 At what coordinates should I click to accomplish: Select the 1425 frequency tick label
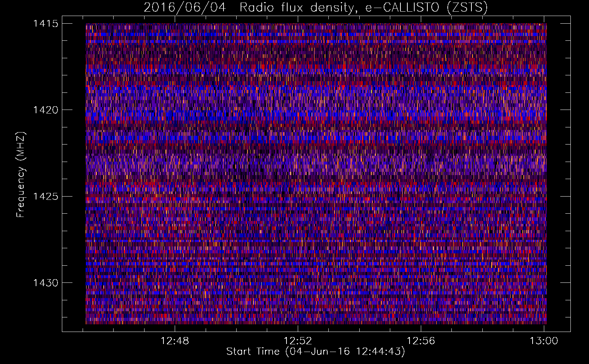tap(46, 197)
